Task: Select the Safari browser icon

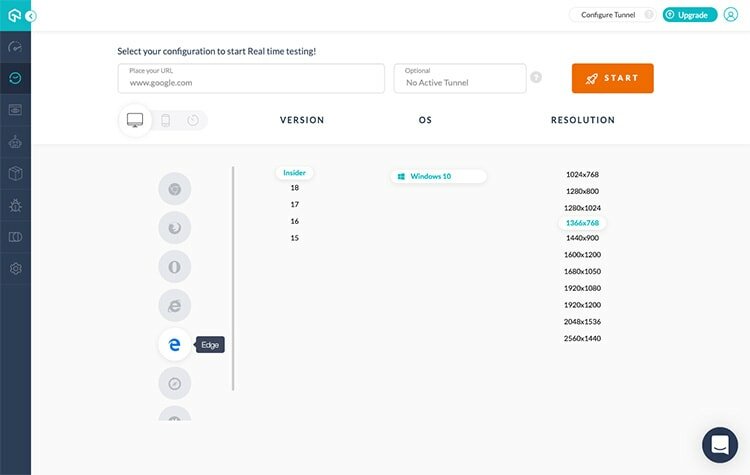Action: tap(174, 383)
